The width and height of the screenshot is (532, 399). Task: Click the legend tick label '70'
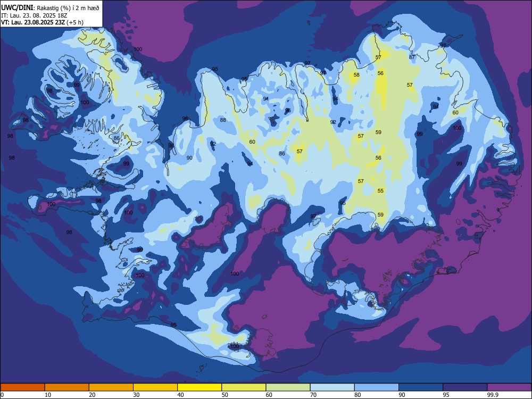tap(313, 395)
